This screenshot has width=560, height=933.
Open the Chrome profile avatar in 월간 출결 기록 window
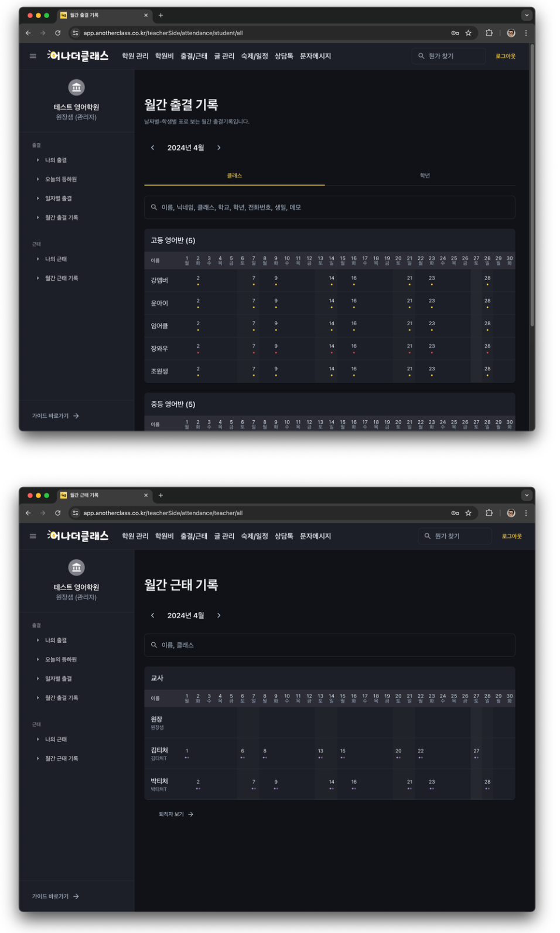coord(511,33)
